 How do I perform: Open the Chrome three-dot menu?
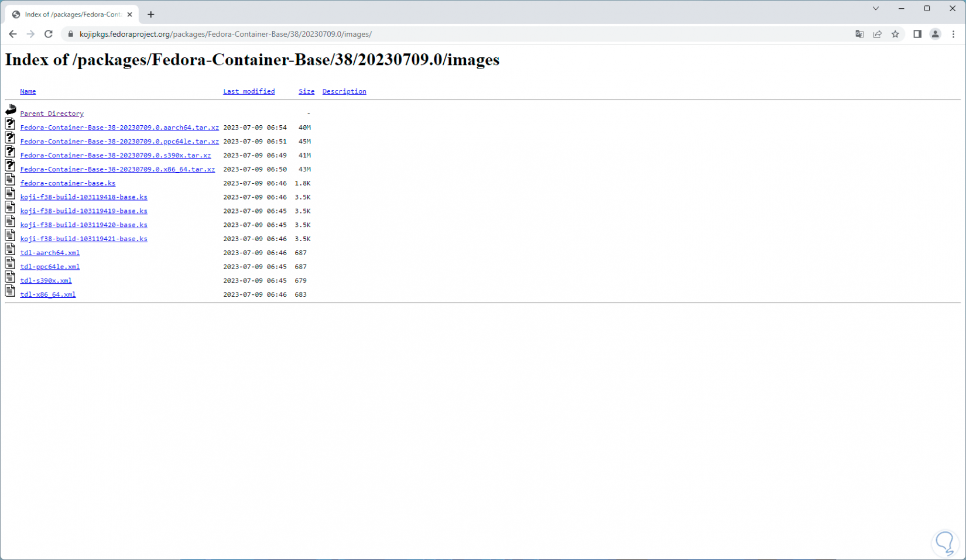(x=953, y=34)
